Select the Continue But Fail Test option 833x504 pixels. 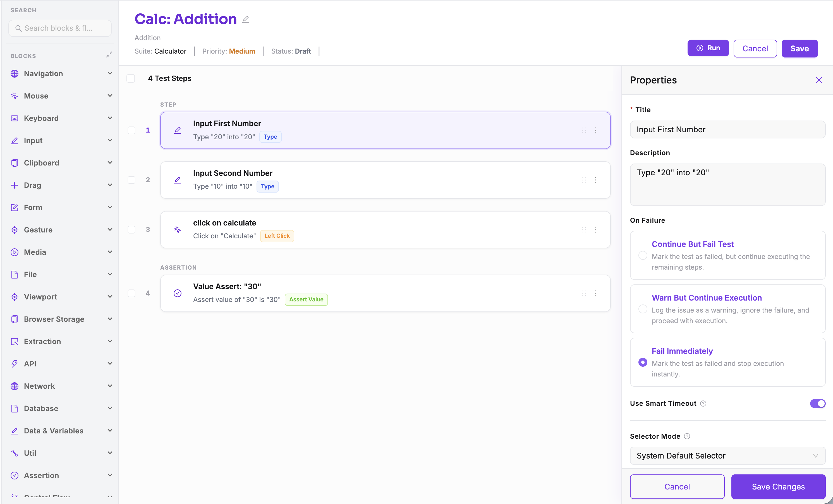click(x=727, y=256)
